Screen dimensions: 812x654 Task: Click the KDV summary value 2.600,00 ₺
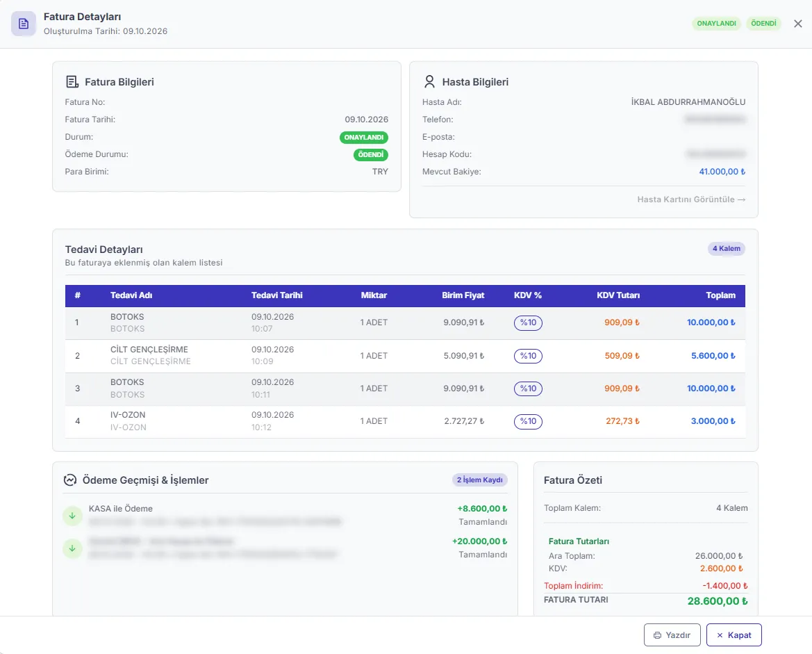722,569
